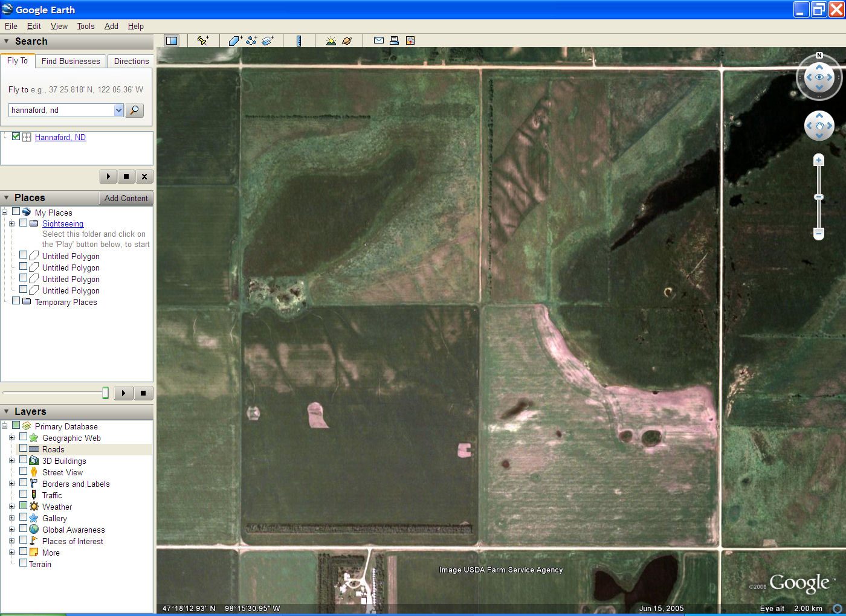Screen dimensions: 846x616
Task: Open the Hannaford, ND result link
Action: click(60, 137)
